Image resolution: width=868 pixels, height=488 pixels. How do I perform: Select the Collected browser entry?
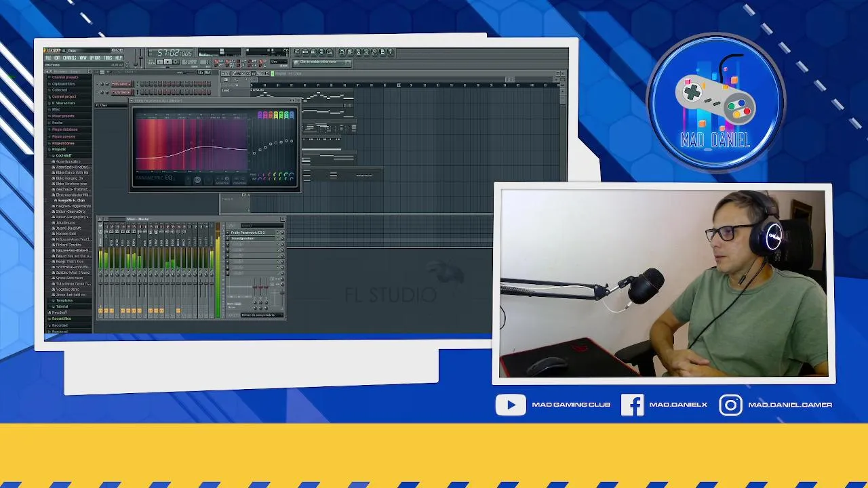pyautogui.click(x=60, y=89)
